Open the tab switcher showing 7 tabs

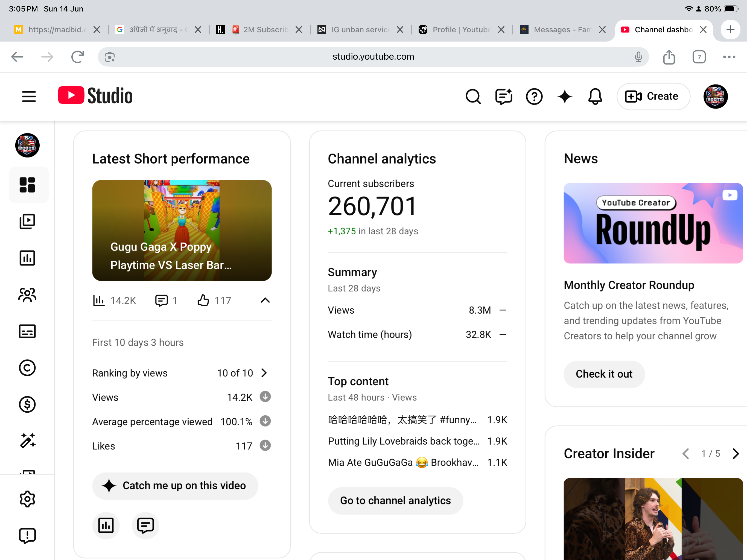(699, 57)
